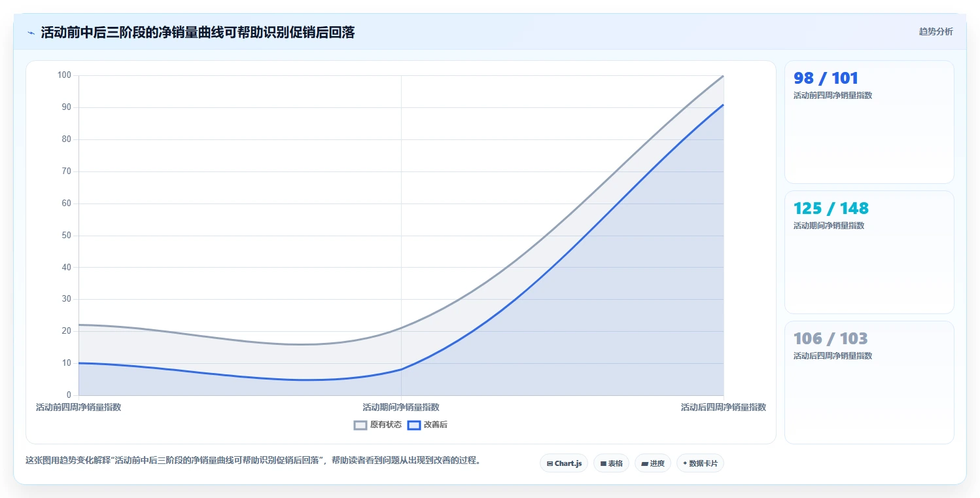Click card caption 活动前四周净销量指数
The width and height of the screenshot is (980, 498).
[x=832, y=96]
